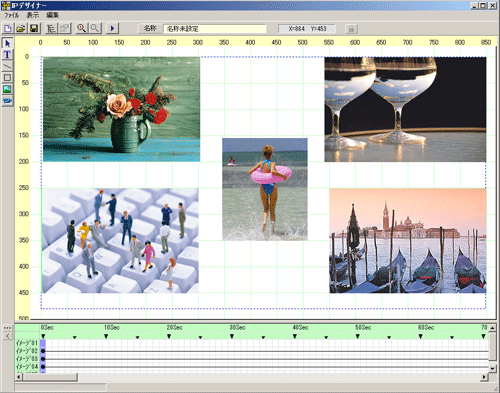Click the open folder toolbar icon

click(x=21, y=28)
